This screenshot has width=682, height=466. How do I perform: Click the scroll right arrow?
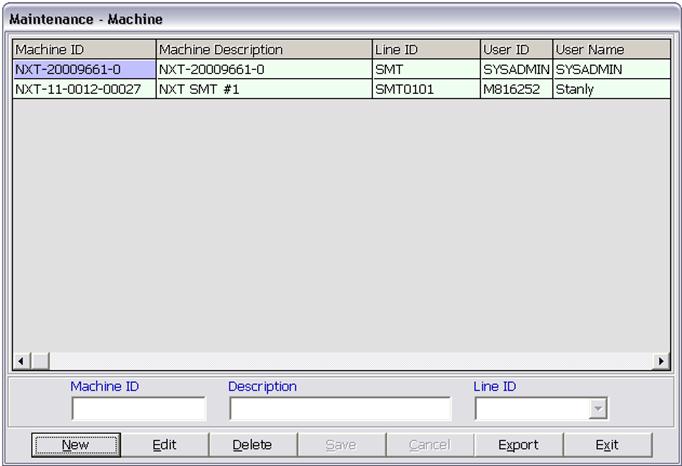click(x=661, y=361)
